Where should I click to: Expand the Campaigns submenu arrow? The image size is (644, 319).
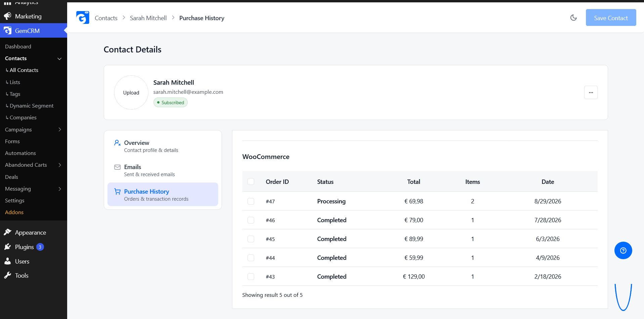(x=60, y=129)
